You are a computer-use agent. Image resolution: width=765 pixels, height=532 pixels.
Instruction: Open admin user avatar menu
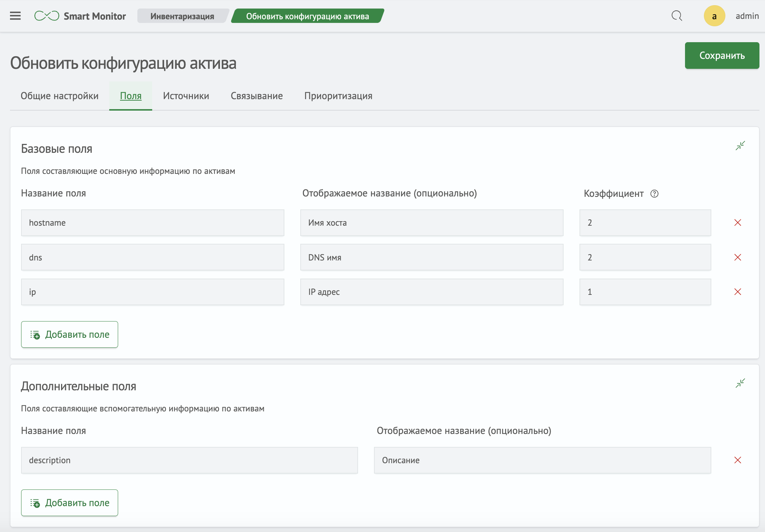(714, 16)
